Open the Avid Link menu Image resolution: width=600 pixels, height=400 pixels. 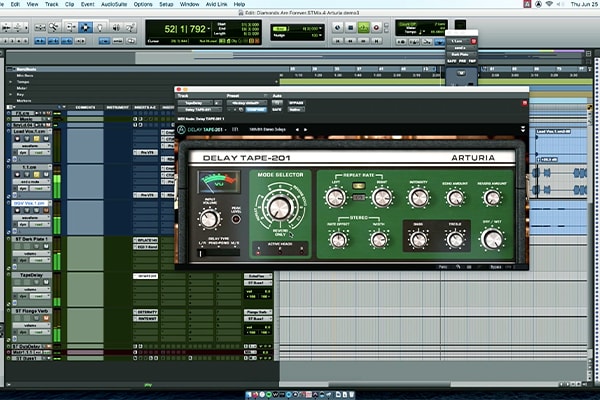216,4
